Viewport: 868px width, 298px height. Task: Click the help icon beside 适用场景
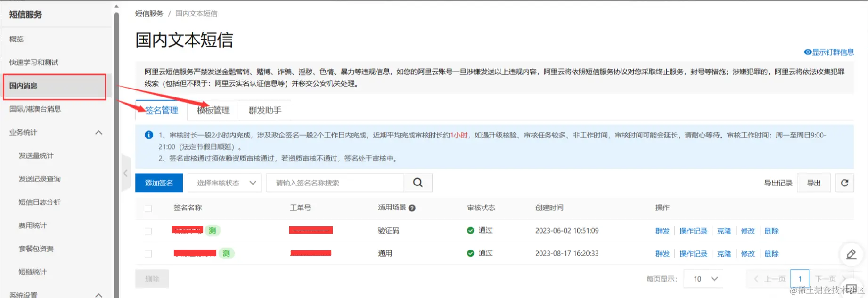(x=412, y=208)
